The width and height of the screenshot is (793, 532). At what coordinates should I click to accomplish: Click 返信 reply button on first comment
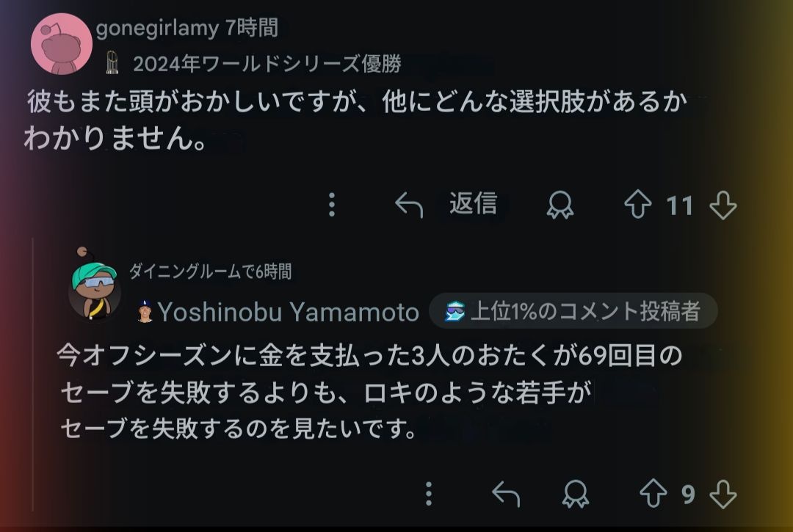point(473,204)
